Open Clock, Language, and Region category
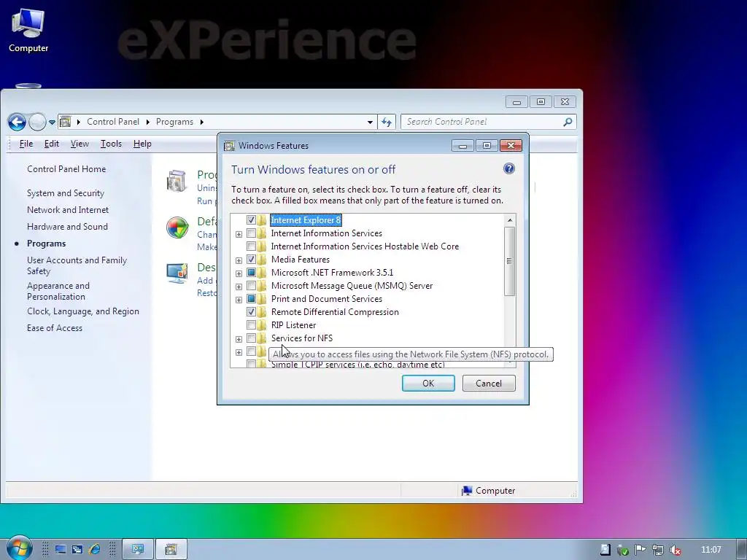 [x=83, y=311]
